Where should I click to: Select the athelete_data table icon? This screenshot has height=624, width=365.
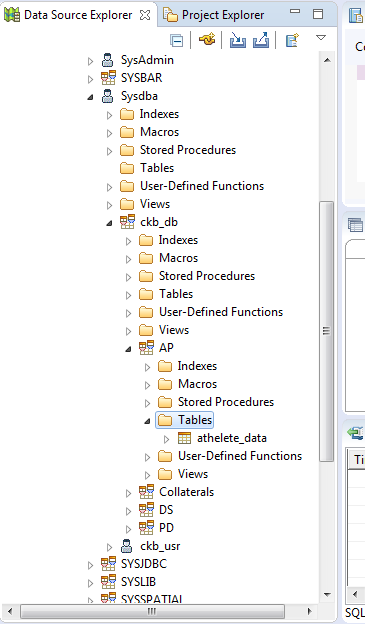click(x=184, y=438)
